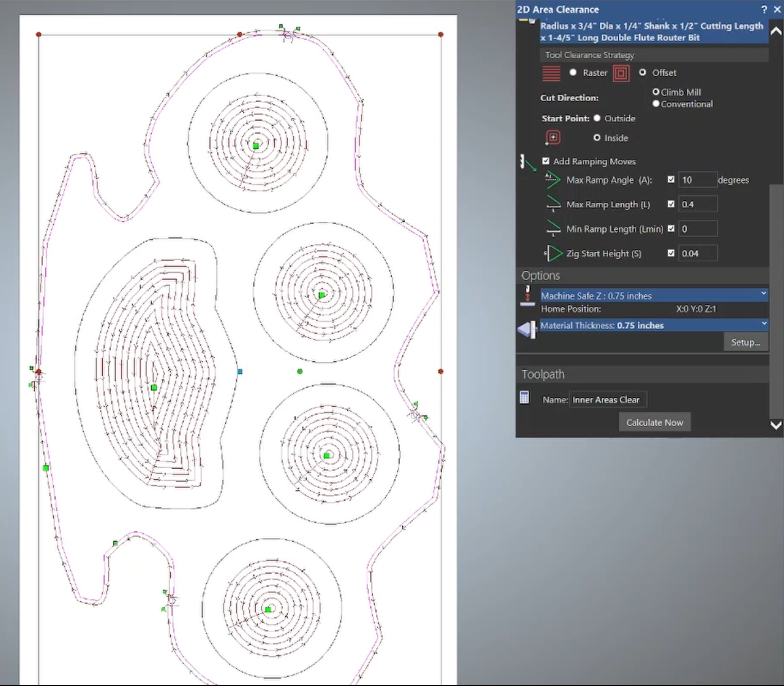Click the Calculate Now button
This screenshot has height=686, width=784.
pos(655,422)
